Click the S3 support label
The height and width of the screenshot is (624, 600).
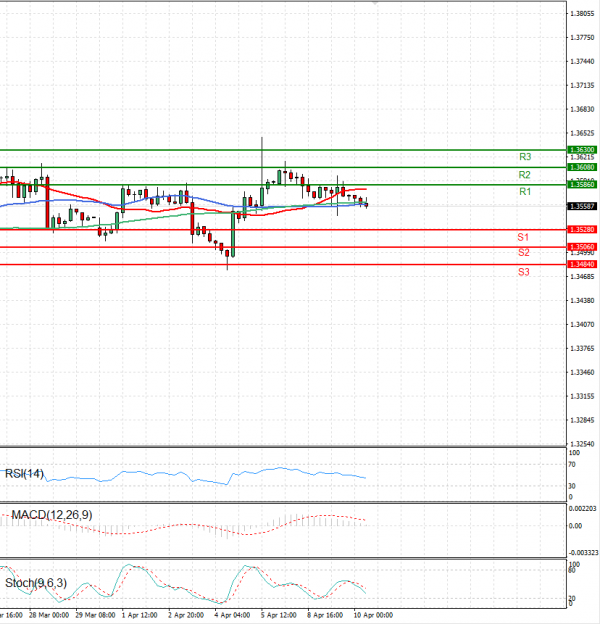pyautogui.click(x=524, y=272)
